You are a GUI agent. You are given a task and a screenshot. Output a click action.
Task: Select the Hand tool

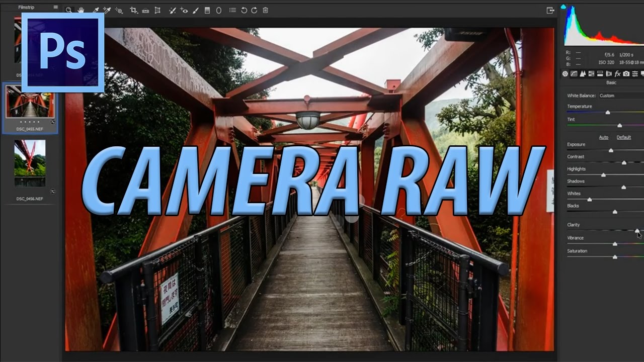pos(81,10)
